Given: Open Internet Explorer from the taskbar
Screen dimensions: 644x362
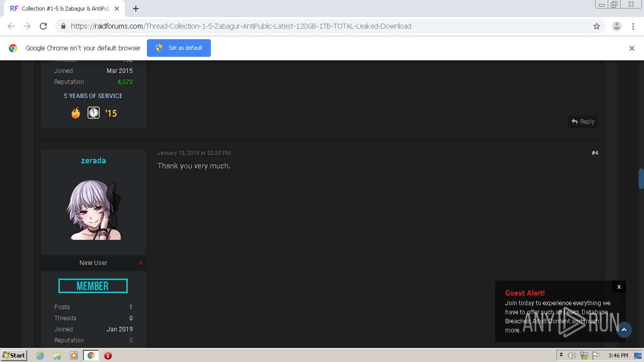Looking at the screenshot, I should pos(40,355).
